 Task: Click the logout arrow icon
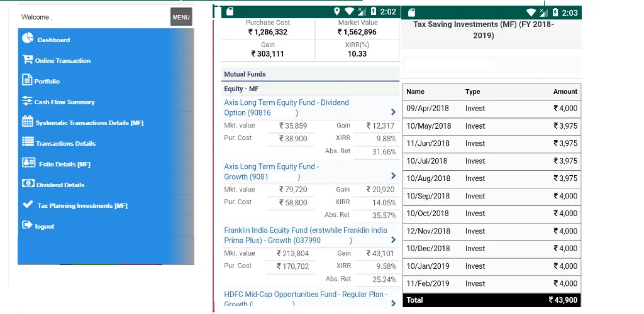[x=27, y=225]
